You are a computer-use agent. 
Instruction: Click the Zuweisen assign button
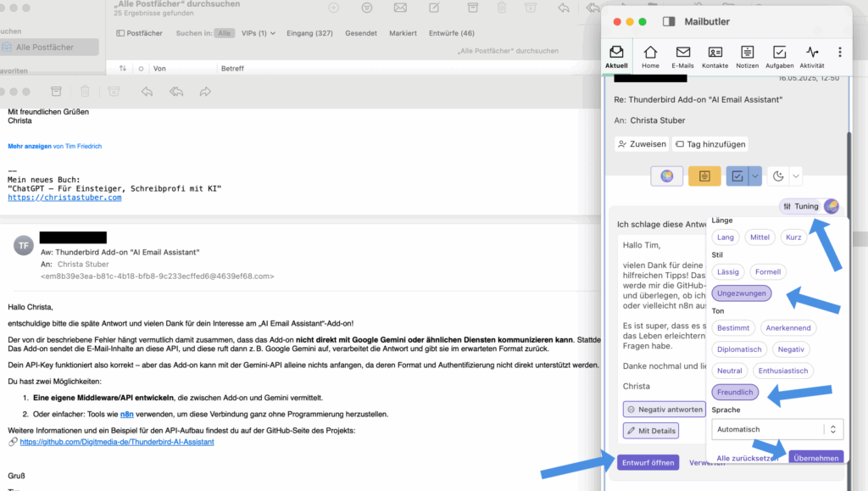pyautogui.click(x=643, y=144)
